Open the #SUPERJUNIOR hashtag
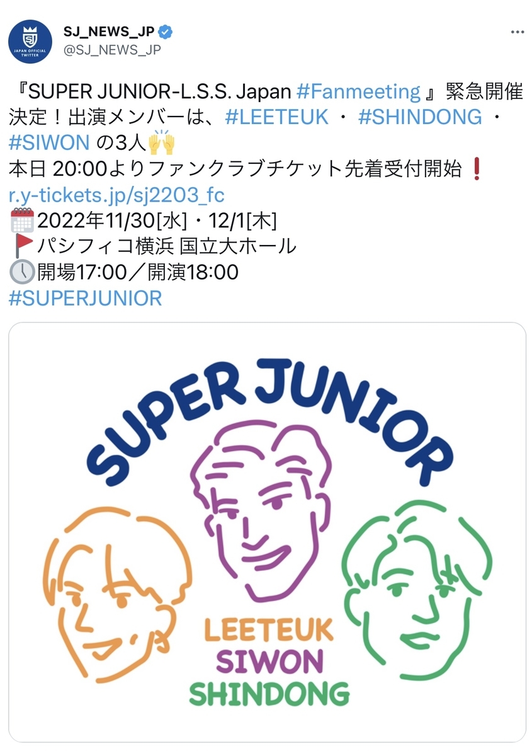 [85, 297]
